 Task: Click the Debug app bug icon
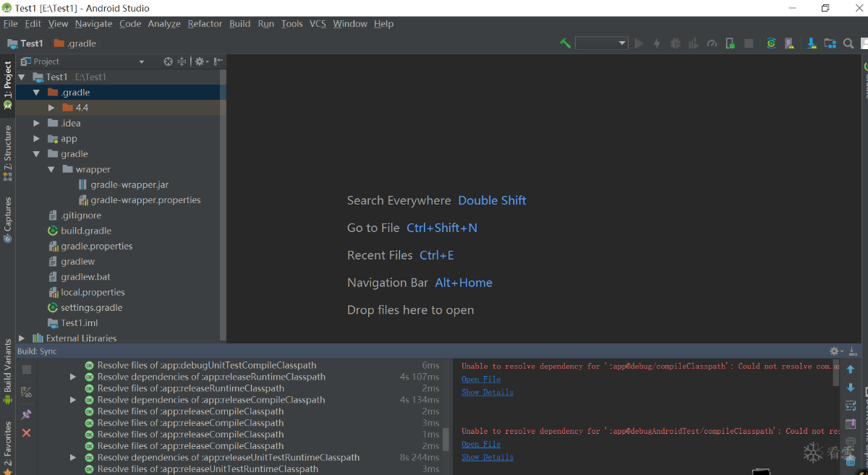pos(676,43)
